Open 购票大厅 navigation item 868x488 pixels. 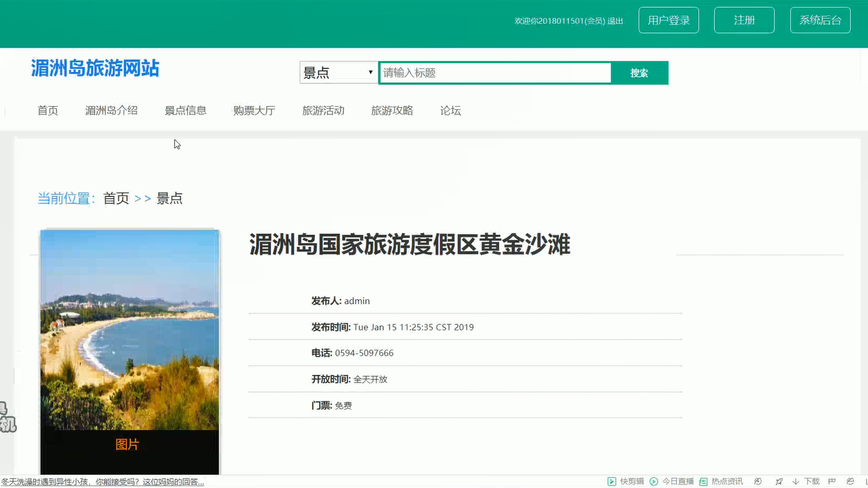click(254, 110)
